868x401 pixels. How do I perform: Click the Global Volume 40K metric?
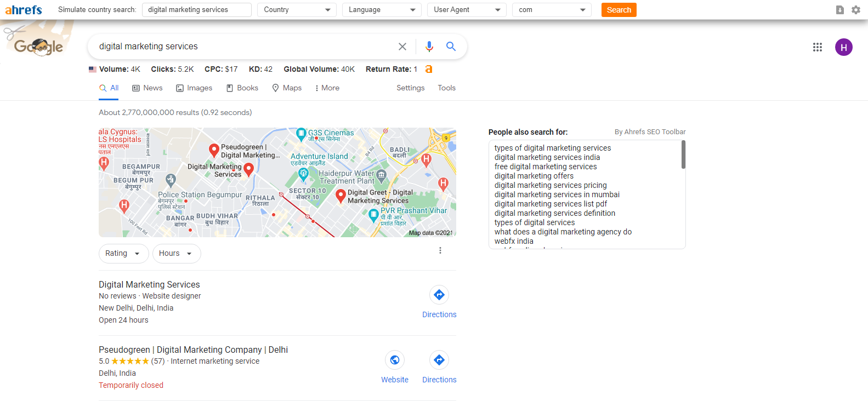pos(319,69)
